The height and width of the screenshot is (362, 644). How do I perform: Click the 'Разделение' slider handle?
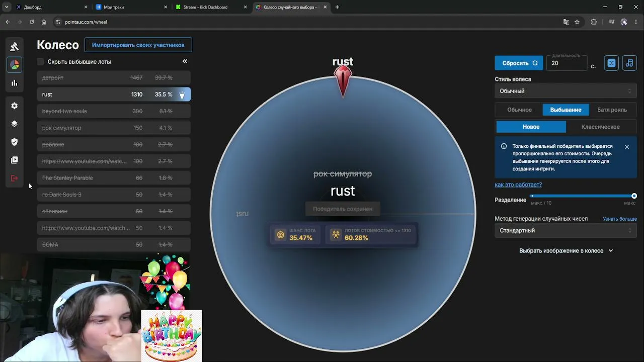[634, 196]
